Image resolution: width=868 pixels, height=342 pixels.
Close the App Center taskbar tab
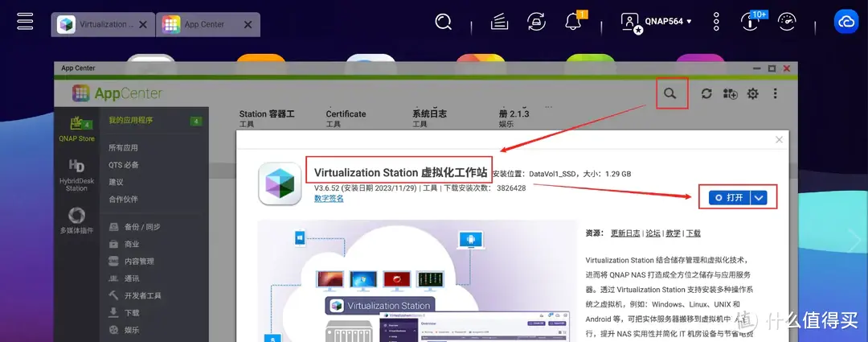(248, 25)
